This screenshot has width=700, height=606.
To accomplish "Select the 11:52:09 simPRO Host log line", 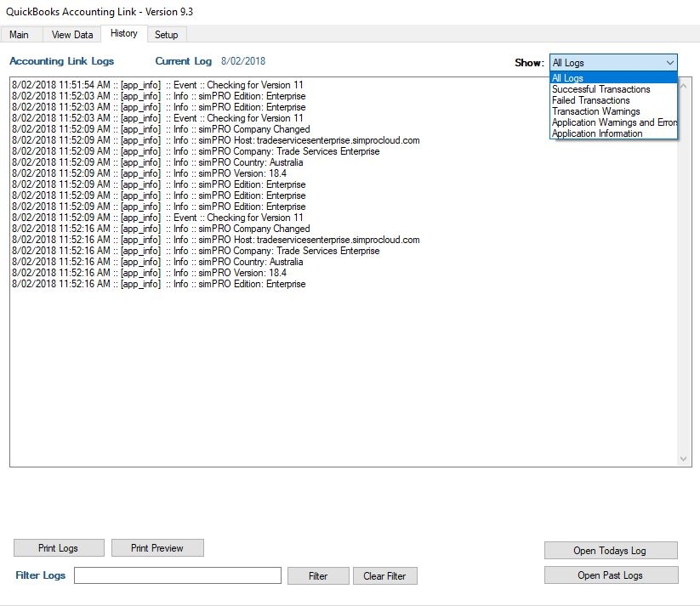I will [x=216, y=140].
